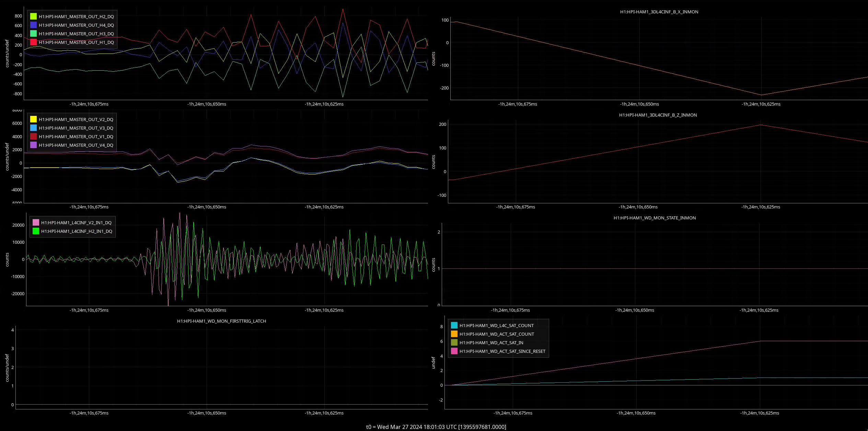The height and width of the screenshot is (431, 868).
Task: Click the peak of the B_Z_INMON trace
Action: tap(761, 125)
